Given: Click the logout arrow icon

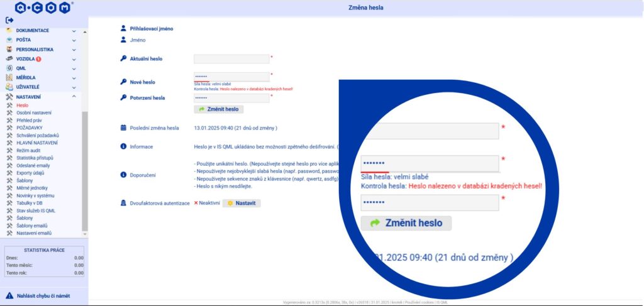Looking at the screenshot, I should (9, 20).
